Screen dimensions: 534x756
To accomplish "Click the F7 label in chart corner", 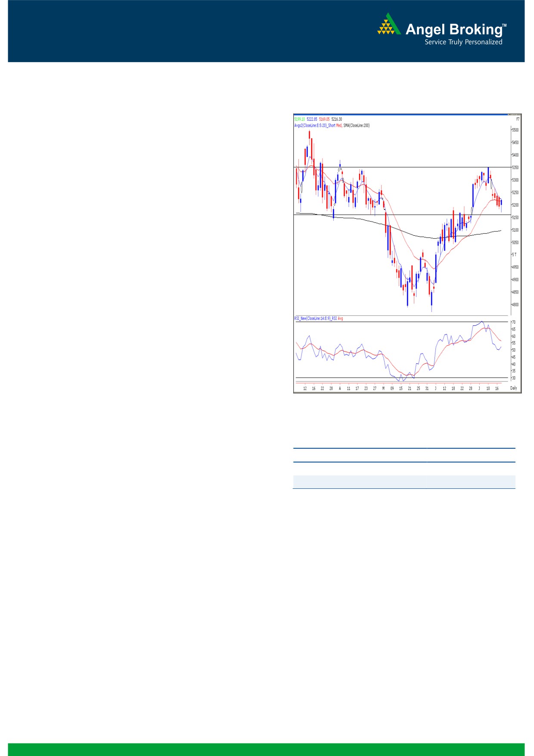I will pyautogui.click(x=517, y=119).
